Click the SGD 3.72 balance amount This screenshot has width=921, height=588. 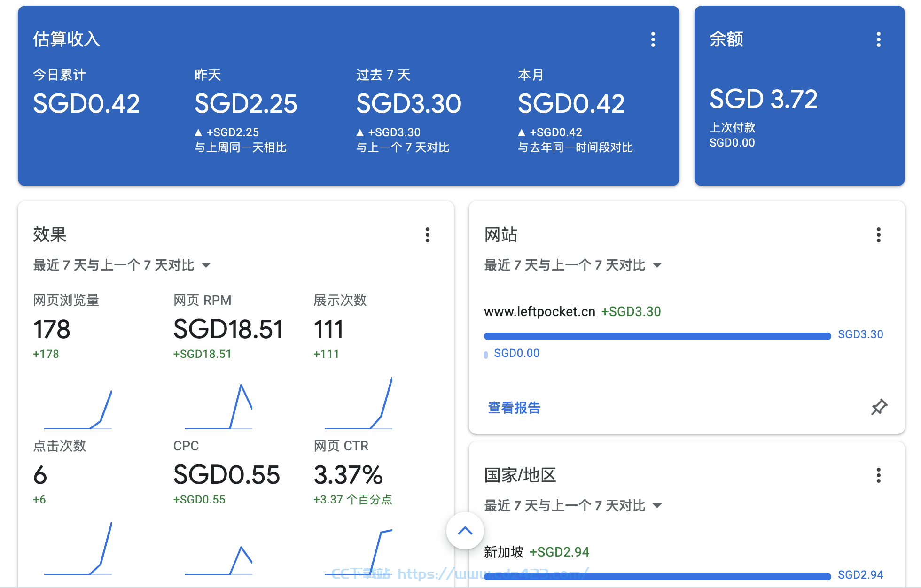point(764,99)
